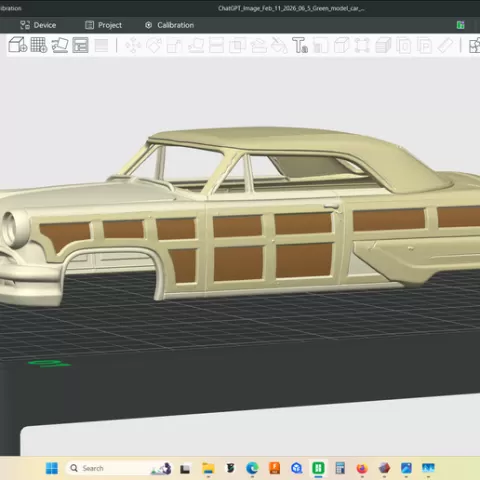Click the taskbar Search box

pyautogui.click(x=119, y=468)
